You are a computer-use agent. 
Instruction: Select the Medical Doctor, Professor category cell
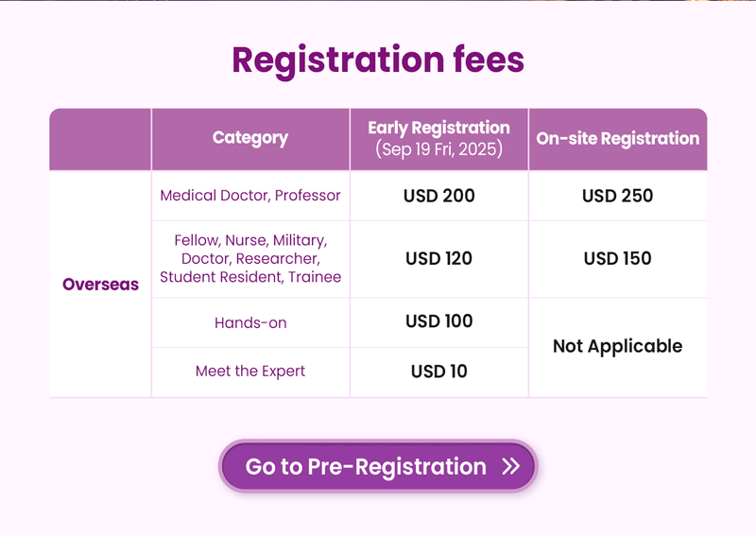(250, 196)
